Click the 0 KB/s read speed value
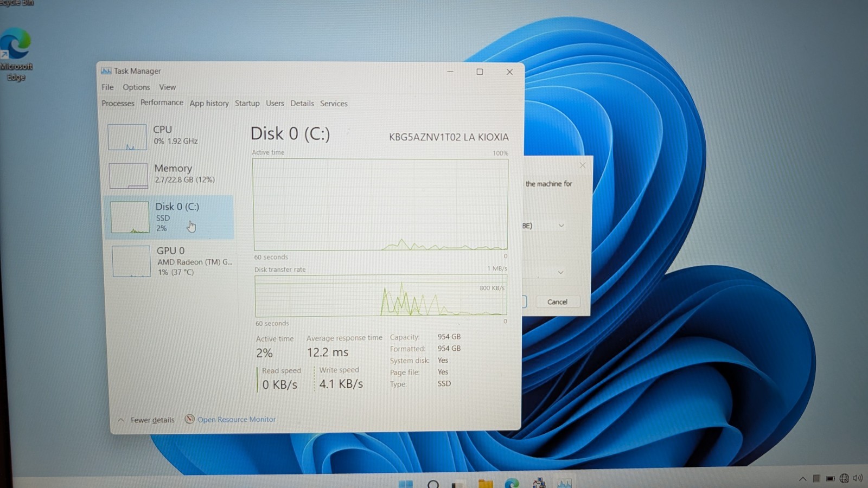868x488 pixels. coord(280,385)
